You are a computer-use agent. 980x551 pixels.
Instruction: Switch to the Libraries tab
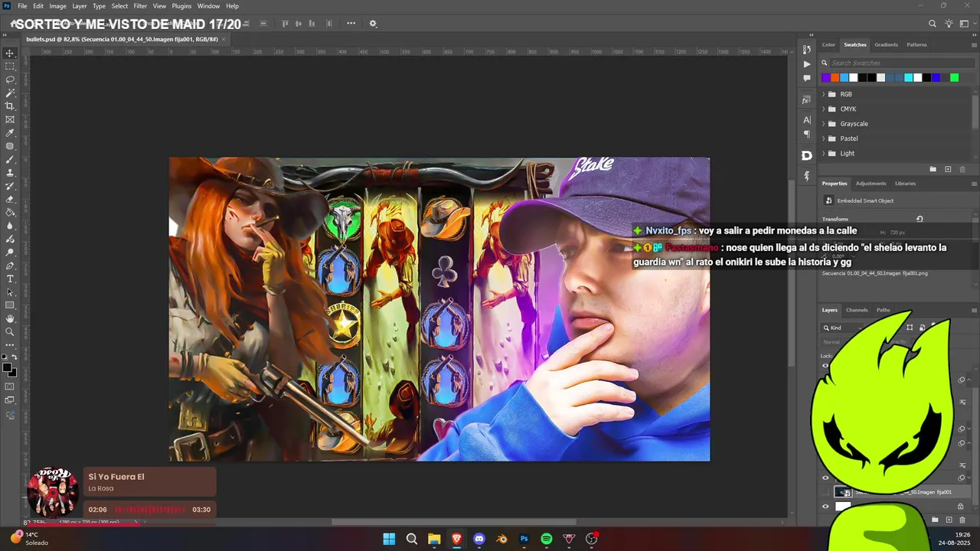point(905,184)
